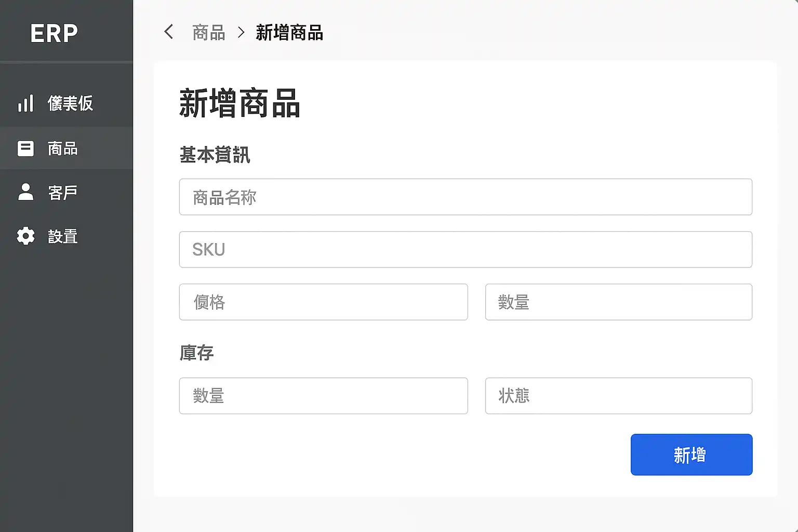Select the 商品 label in the sidebar
This screenshot has width=798, height=532.
pos(63,149)
